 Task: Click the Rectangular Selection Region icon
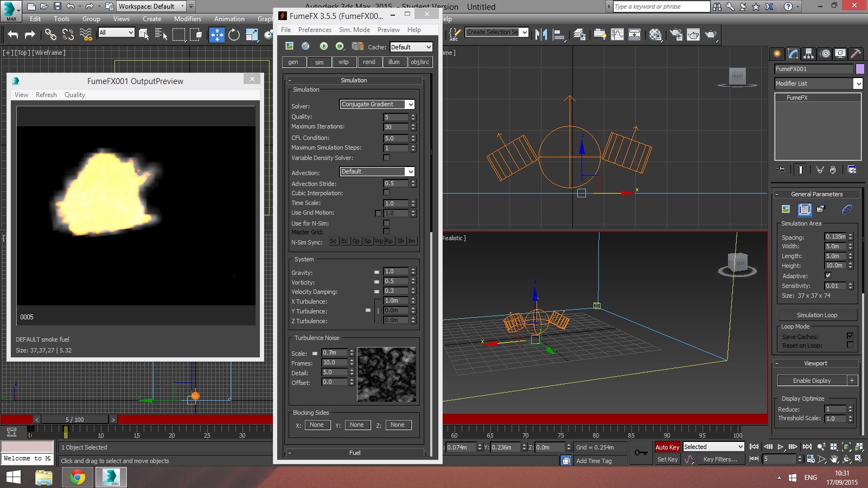[178, 35]
